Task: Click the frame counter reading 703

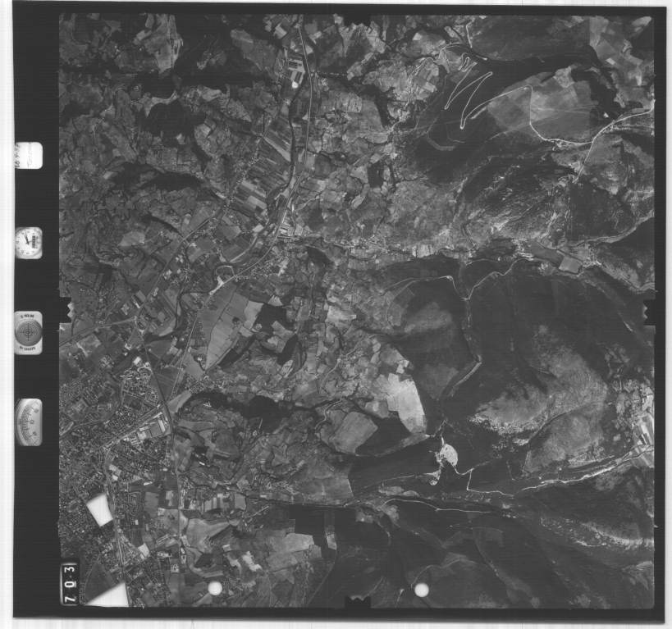Action: pyautogui.click(x=70, y=583)
